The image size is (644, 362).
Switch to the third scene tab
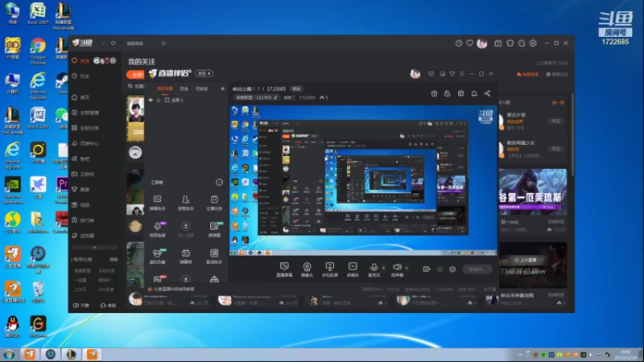(201, 88)
